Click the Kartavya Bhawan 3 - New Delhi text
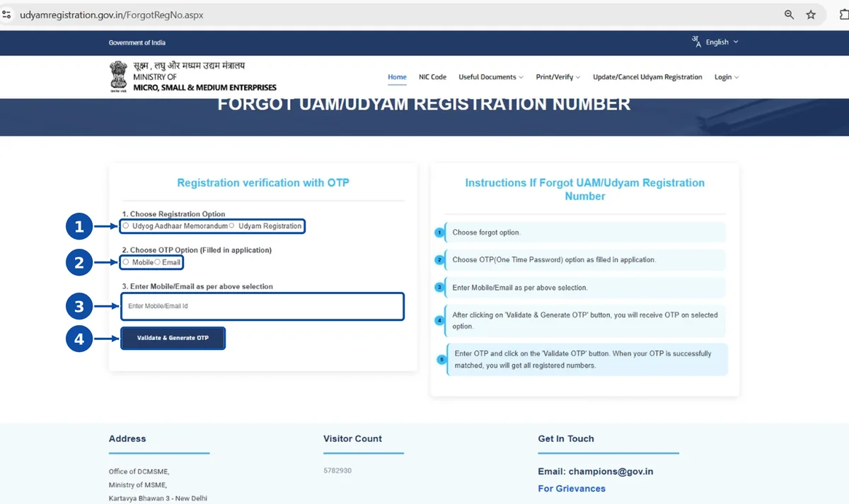849x504 pixels. click(x=158, y=498)
